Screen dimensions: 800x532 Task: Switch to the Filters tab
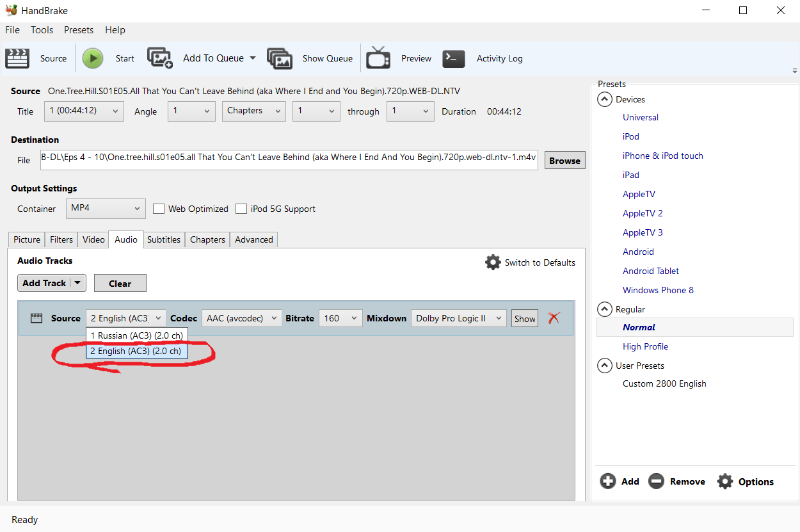tap(61, 239)
